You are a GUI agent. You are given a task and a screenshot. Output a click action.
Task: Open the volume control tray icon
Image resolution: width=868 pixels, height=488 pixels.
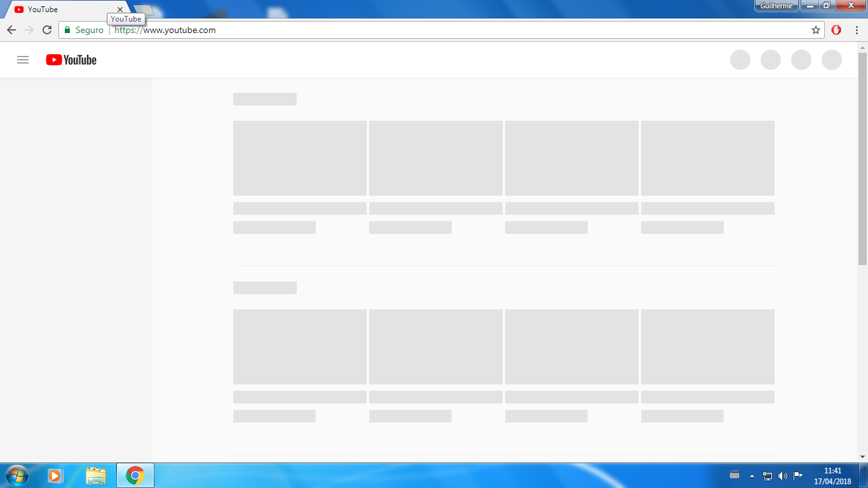[783, 475]
